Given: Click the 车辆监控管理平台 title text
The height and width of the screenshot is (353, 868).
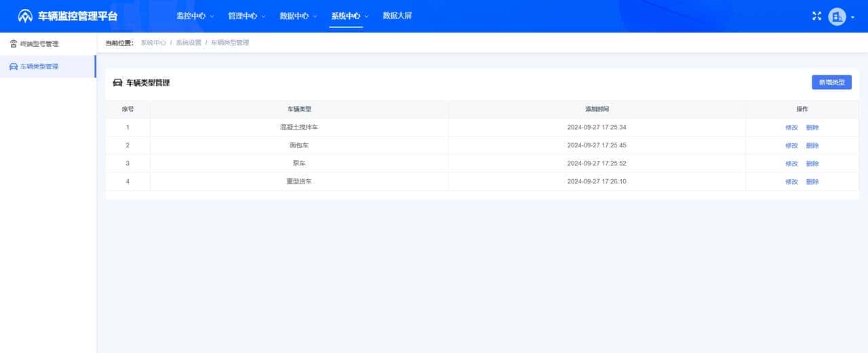Looking at the screenshot, I should click(x=78, y=16).
